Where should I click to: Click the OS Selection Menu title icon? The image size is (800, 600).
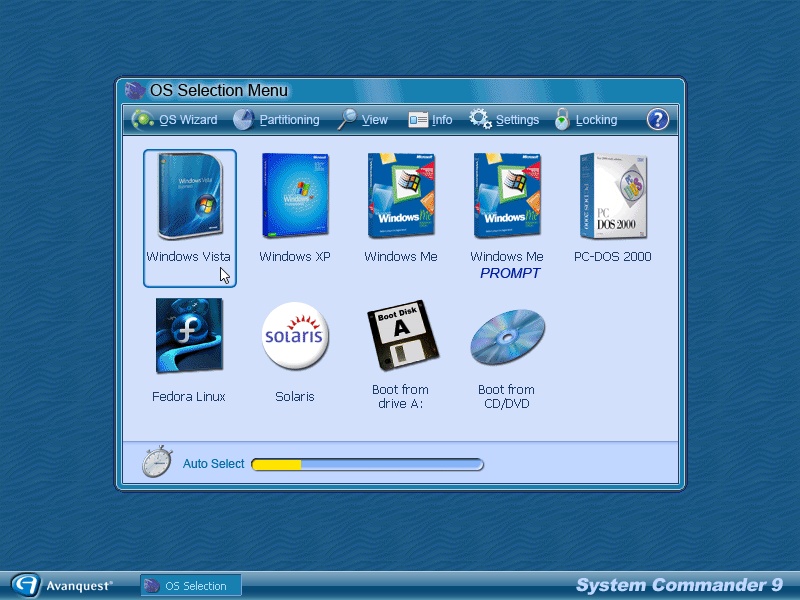[x=135, y=90]
